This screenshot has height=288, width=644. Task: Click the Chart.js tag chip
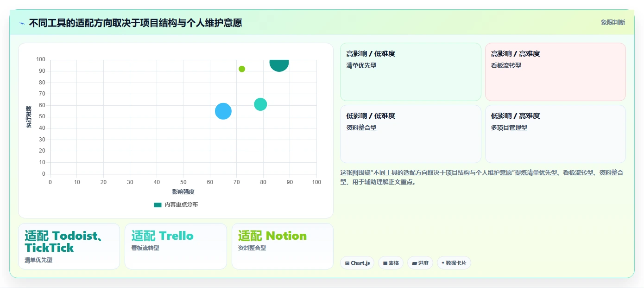click(x=357, y=263)
